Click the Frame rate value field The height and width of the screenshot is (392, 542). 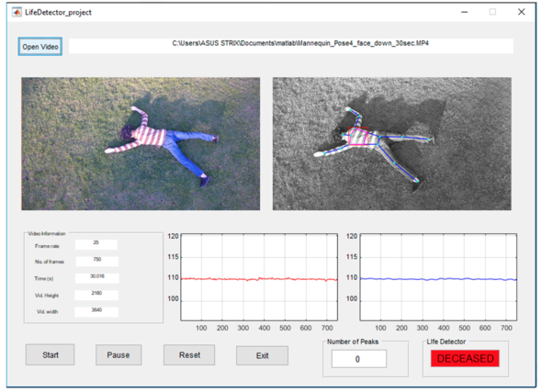[x=96, y=244]
